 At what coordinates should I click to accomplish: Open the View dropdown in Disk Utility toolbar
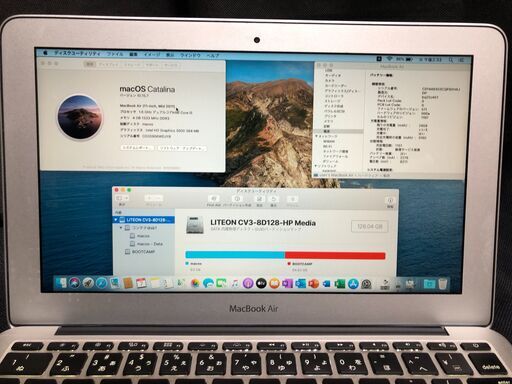[x=122, y=198]
